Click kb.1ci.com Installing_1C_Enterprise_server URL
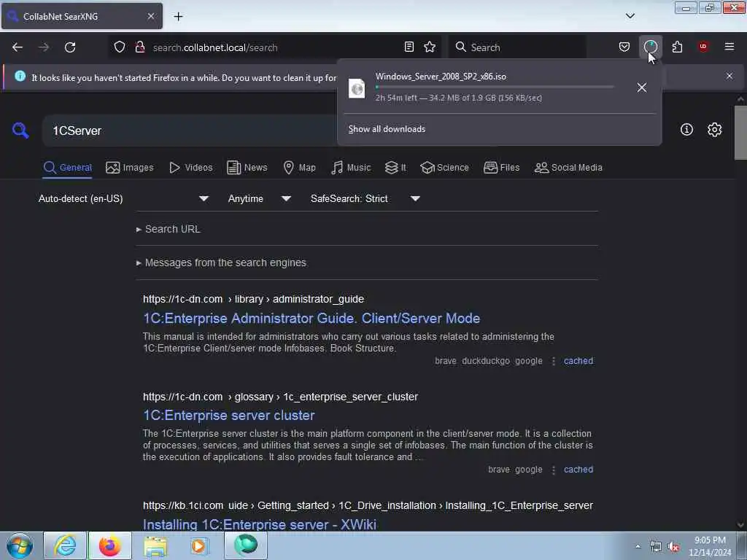Screen dimensions: 747x560 pyautogui.click(x=368, y=505)
